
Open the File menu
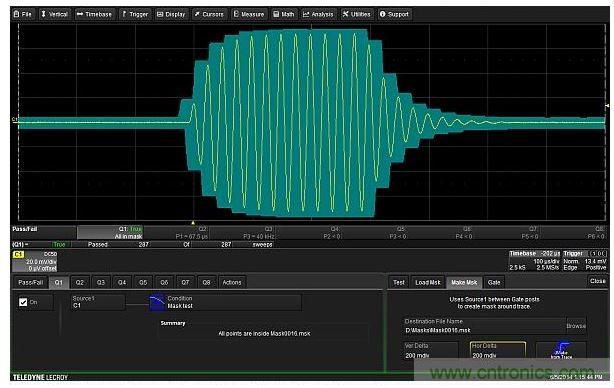click(23, 14)
